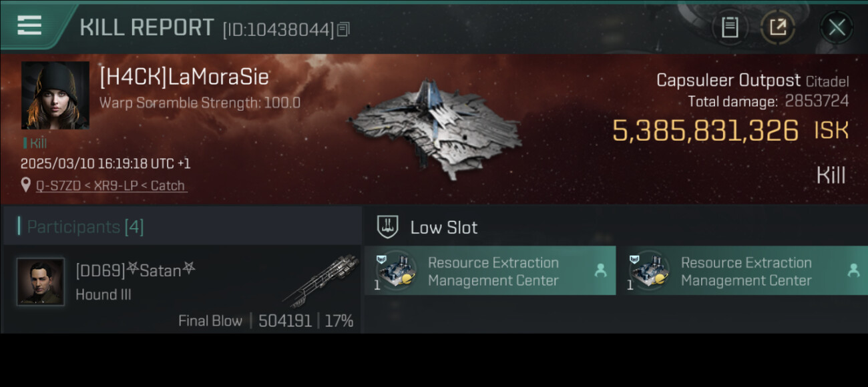Tap person icon on the first Resource Extraction module
Screen dimensions: 868x387
[x=600, y=270]
